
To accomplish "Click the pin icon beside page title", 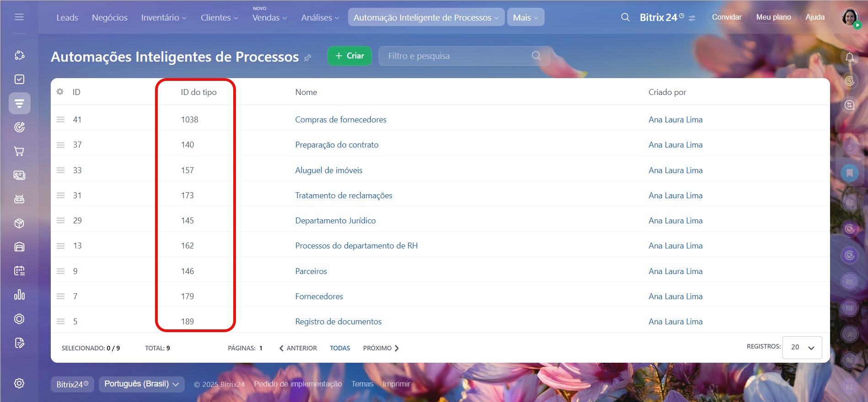I will [x=308, y=58].
